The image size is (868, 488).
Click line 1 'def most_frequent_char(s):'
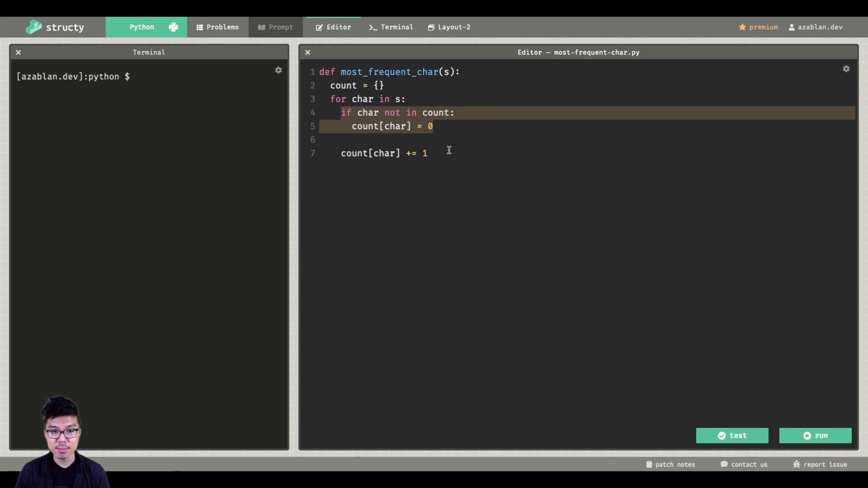point(389,72)
